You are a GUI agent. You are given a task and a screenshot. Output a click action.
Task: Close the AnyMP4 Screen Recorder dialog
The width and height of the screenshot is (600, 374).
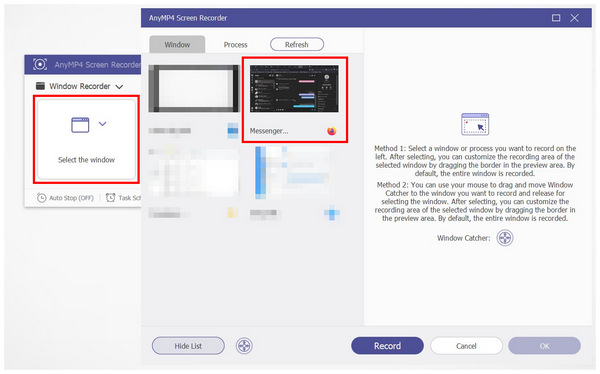point(574,18)
